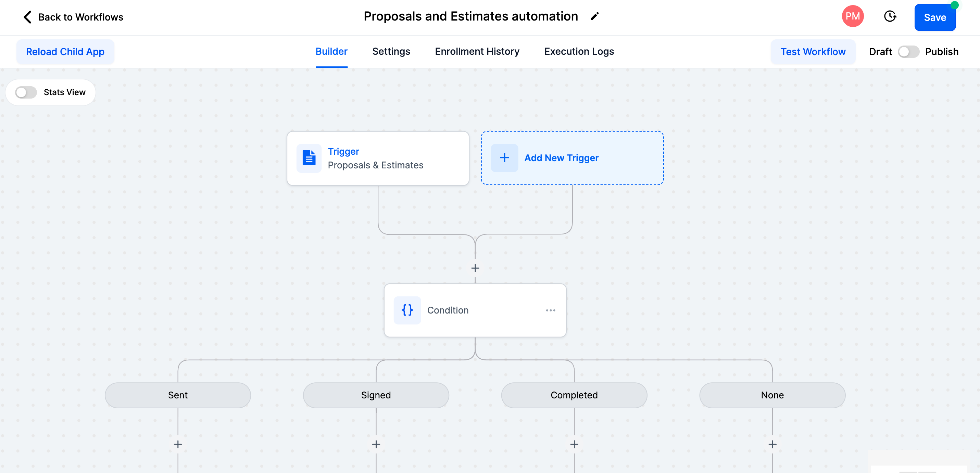
Task: Click the Condition curly braces icon
Action: [x=407, y=310]
